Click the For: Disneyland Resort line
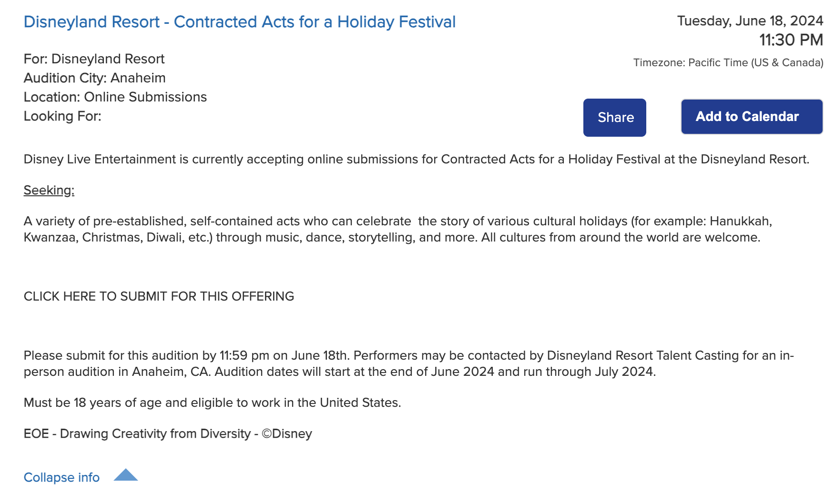 click(x=94, y=59)
